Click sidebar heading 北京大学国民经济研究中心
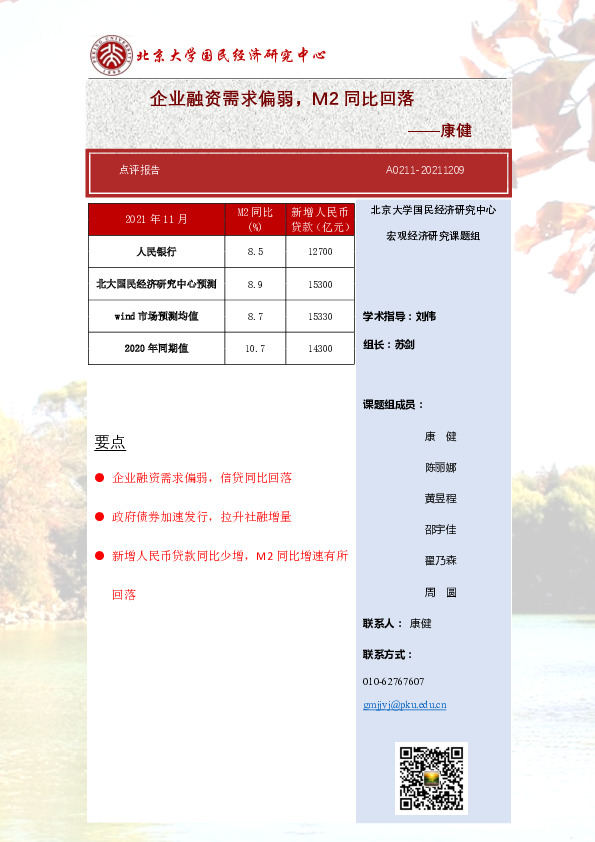Screen dimensions: 595x842 click(x=433, y=210)
